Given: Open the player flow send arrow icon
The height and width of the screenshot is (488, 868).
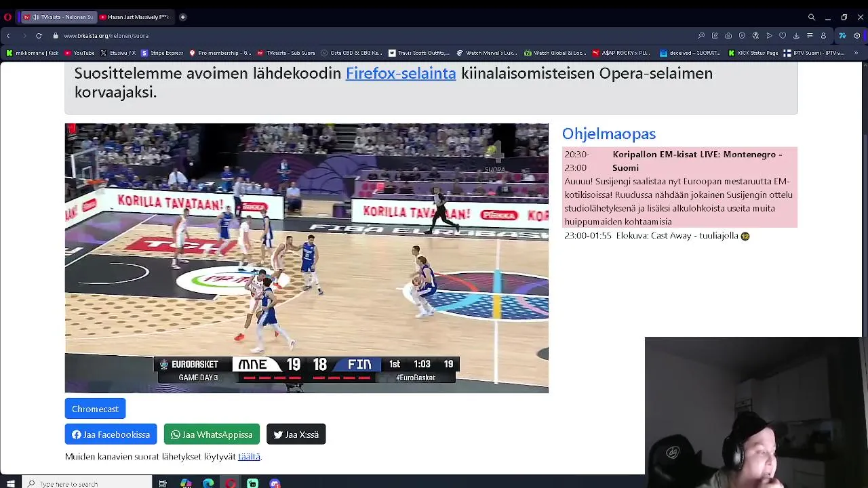Looking at the screenshot, I should tap(769, 35).
